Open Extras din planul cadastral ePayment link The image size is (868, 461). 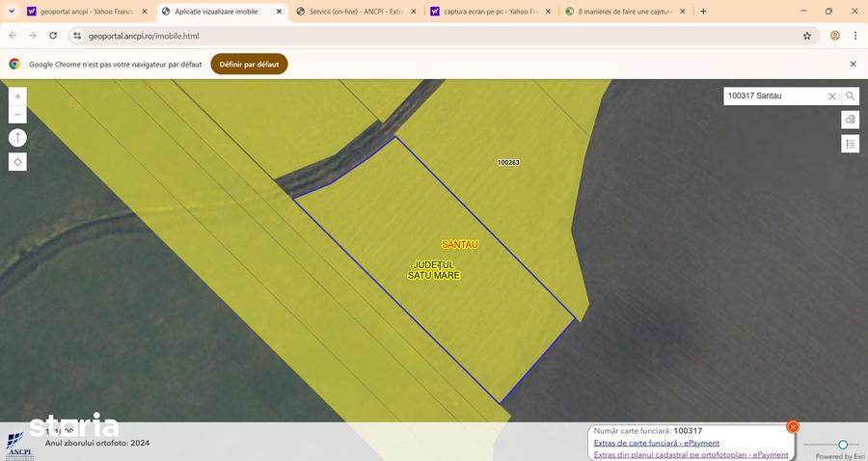point(691,455)
